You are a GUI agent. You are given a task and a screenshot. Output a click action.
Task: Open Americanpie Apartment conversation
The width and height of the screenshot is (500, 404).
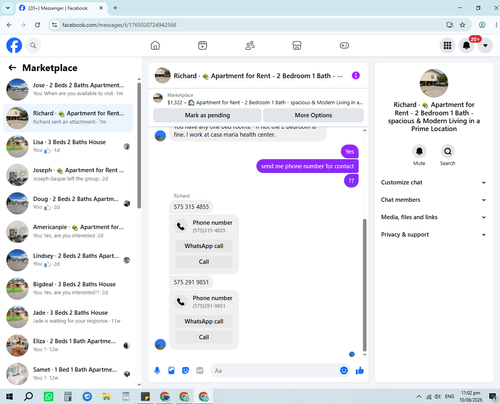pyautogui.click(x=68, y=231)
